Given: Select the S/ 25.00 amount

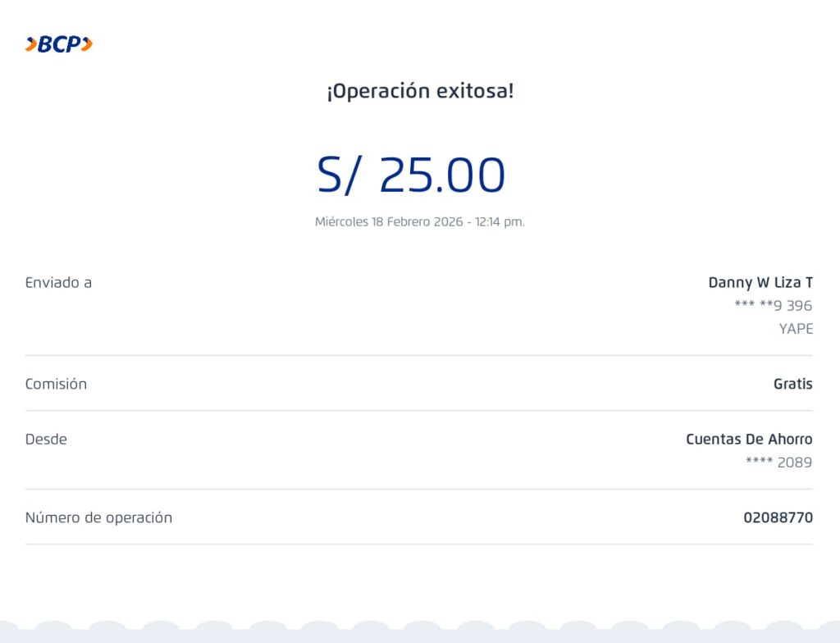Looking at the screenshot, I should (x=411, y=175).
